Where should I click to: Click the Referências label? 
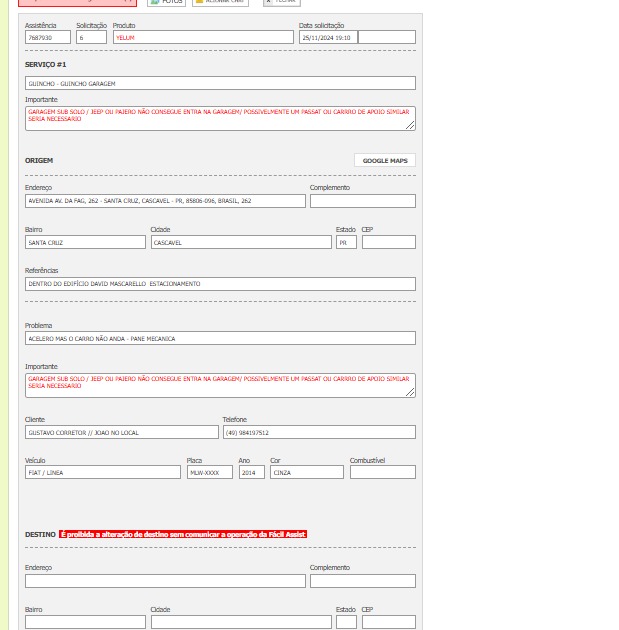[41, 270]
